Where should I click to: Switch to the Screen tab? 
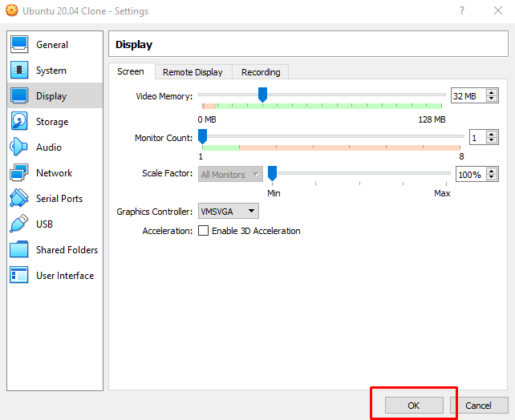[x=131, y=71]
